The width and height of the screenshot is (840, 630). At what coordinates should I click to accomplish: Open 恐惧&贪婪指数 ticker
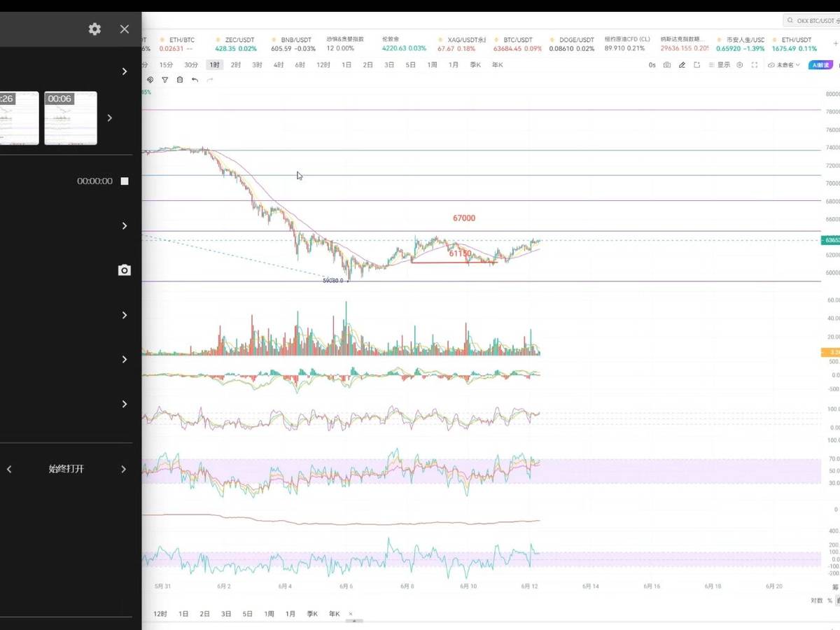coord(345,44)
